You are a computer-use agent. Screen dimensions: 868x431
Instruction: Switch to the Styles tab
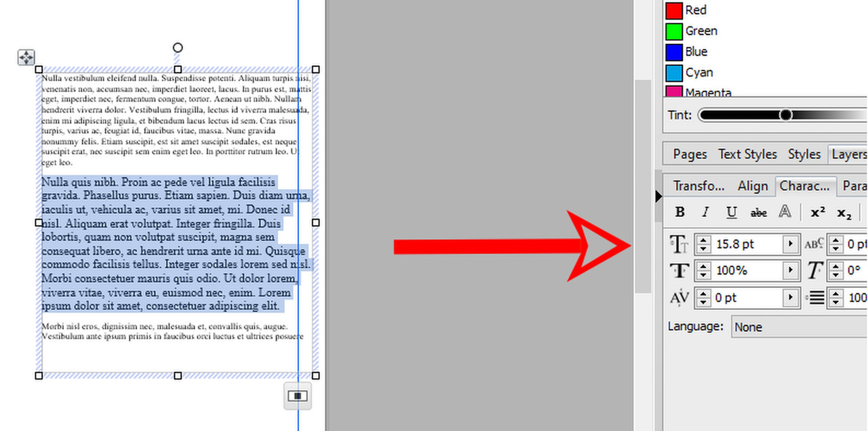[804, 155]
